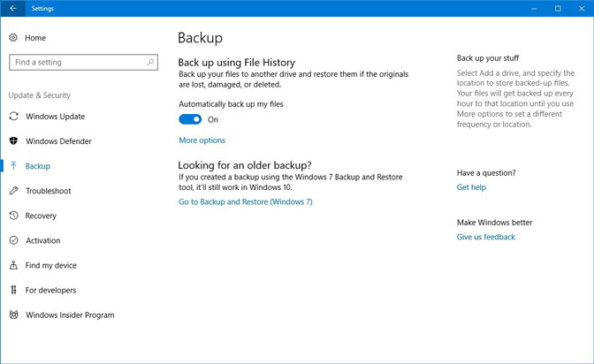
Task: Click the Home gear icon
Action: point(13,37)
